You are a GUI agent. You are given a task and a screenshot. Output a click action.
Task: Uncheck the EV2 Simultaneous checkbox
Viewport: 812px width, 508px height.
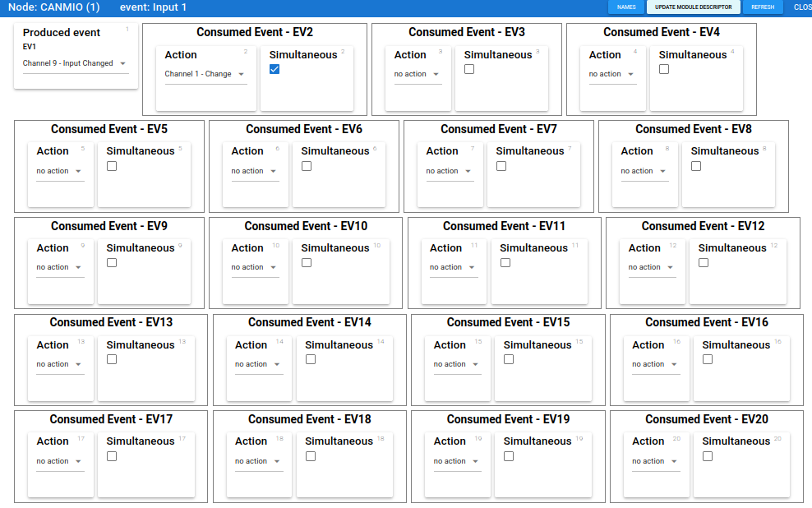(275, 70)
